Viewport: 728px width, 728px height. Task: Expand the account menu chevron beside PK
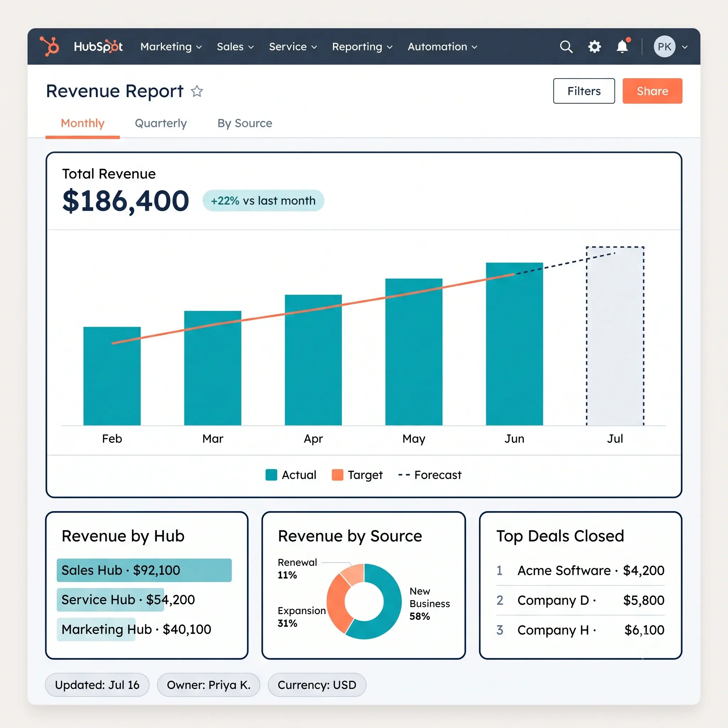click(685, 47)
